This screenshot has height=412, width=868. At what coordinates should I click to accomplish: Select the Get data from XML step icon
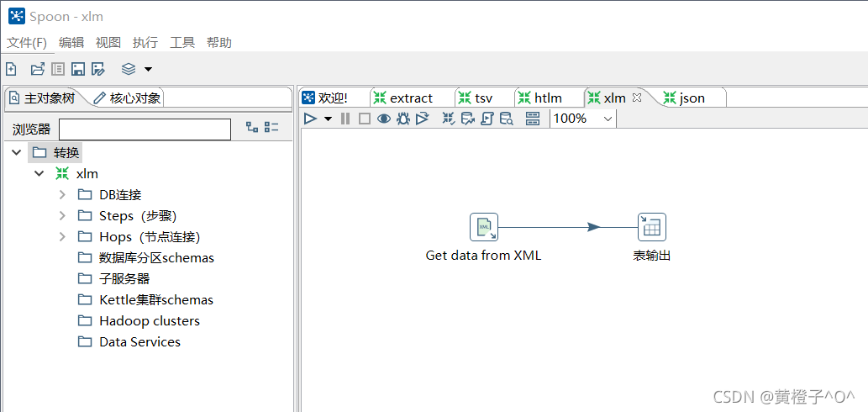(x=484, y=227)
